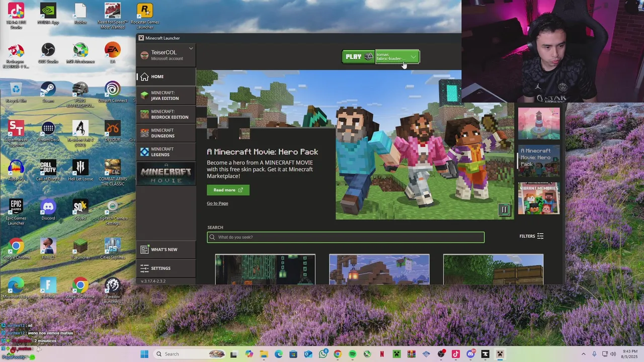Open Cities Skylines desktop shortcut
This screenshot has height=362, width=644.
point(113,249)
